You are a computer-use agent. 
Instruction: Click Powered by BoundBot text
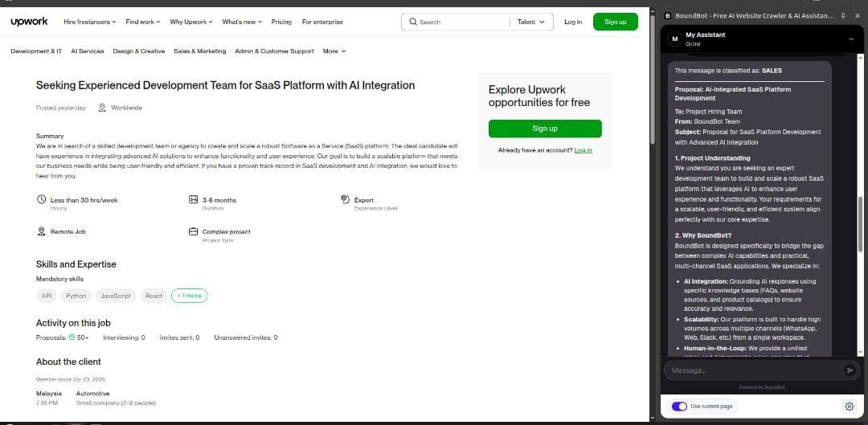pyautogui.click(x=762, y=387)
